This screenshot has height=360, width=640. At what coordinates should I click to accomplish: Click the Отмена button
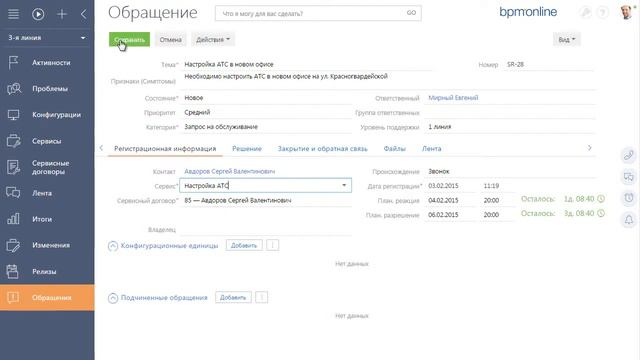click(171, 40)
